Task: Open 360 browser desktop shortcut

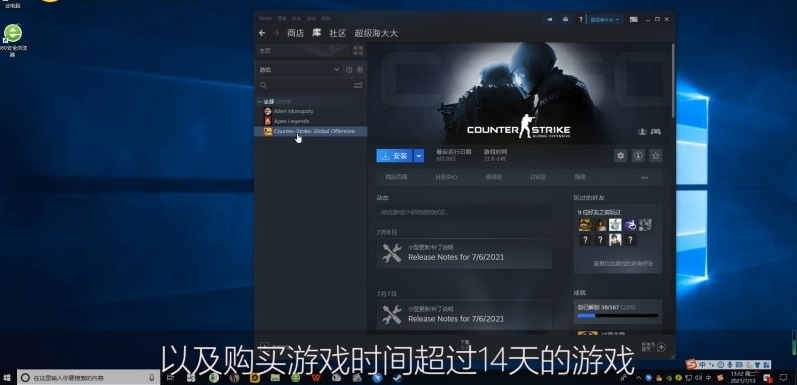Action: pos(13,40)
